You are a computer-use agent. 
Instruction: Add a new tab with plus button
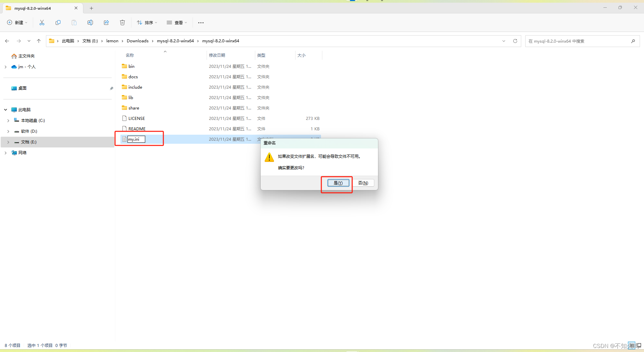pos(91,8)
